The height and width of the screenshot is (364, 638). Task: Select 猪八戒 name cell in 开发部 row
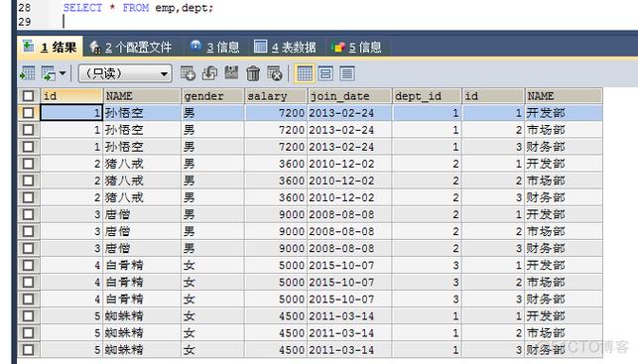(142, 164)
